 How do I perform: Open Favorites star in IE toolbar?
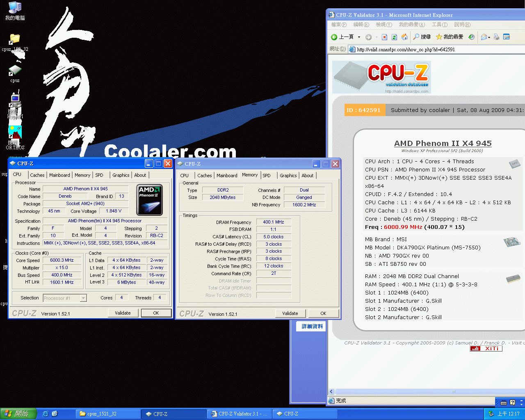coord(450,37)
